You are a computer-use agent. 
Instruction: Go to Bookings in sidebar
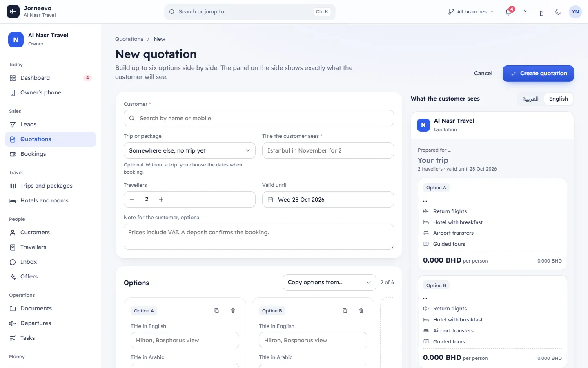click(50, 154)
